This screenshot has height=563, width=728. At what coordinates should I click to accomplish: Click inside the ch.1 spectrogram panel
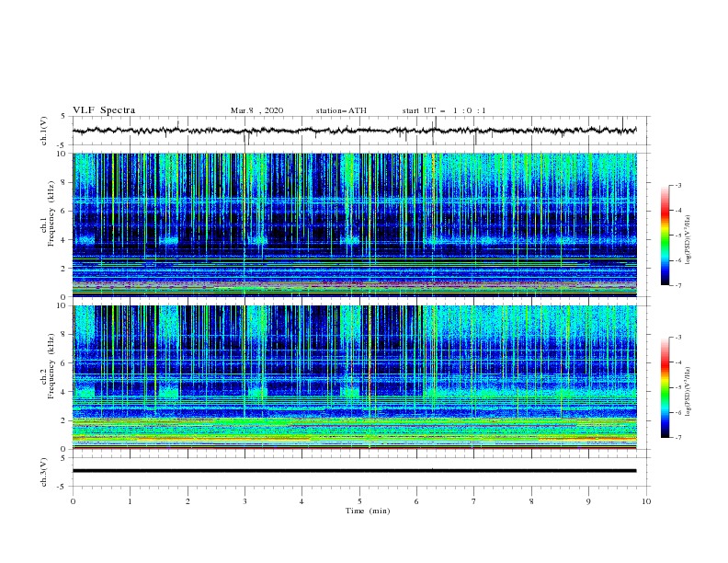(x=355, y=224)
